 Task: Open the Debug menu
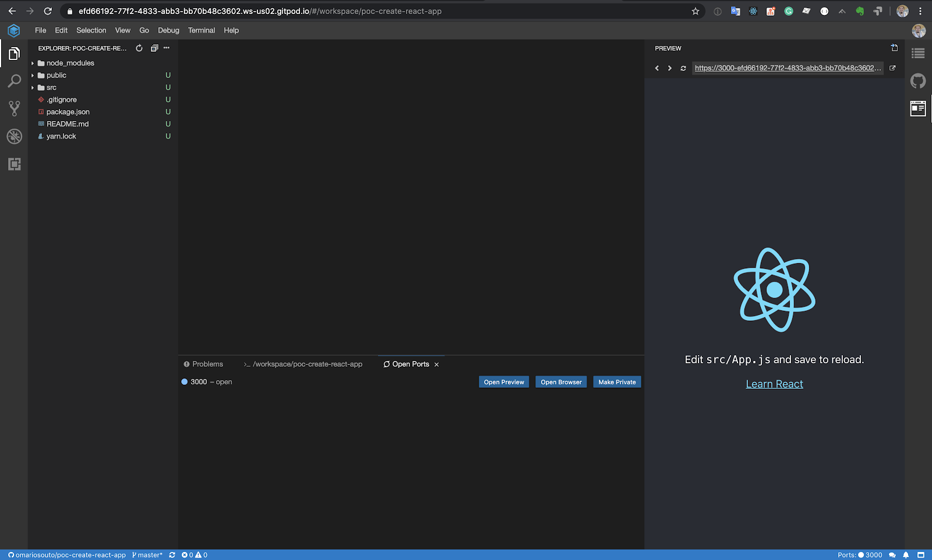click(168, 30)
